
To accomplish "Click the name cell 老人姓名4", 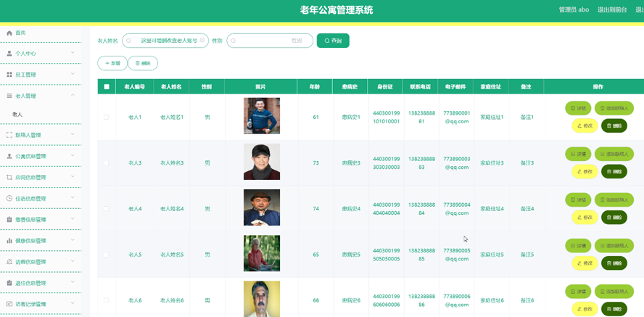I will [x=172, y=209].
